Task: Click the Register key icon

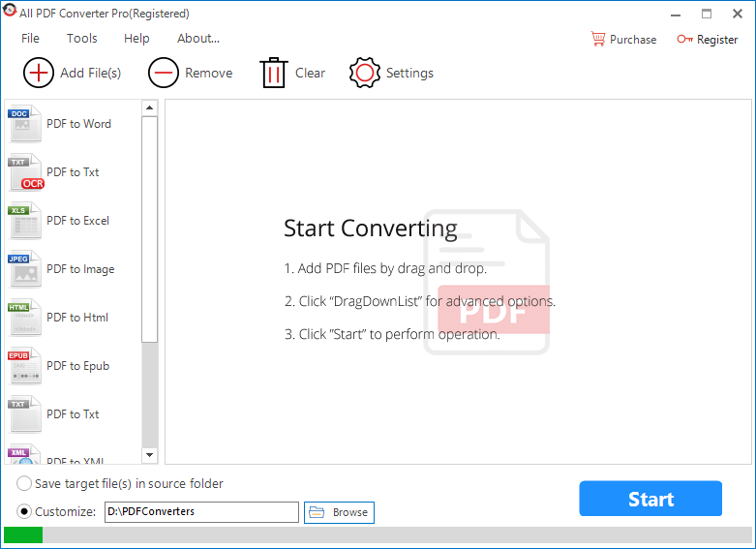Action: pyautogui.click(x=684, y=39)
